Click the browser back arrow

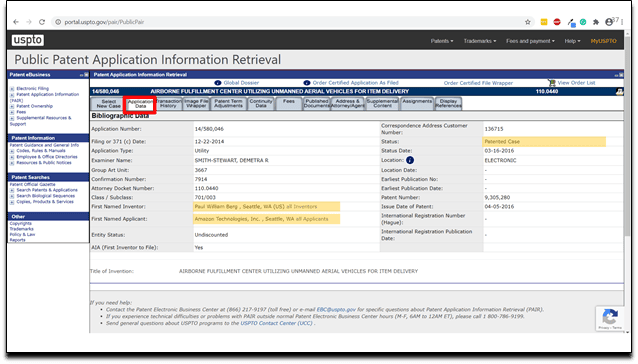(16, 22)
